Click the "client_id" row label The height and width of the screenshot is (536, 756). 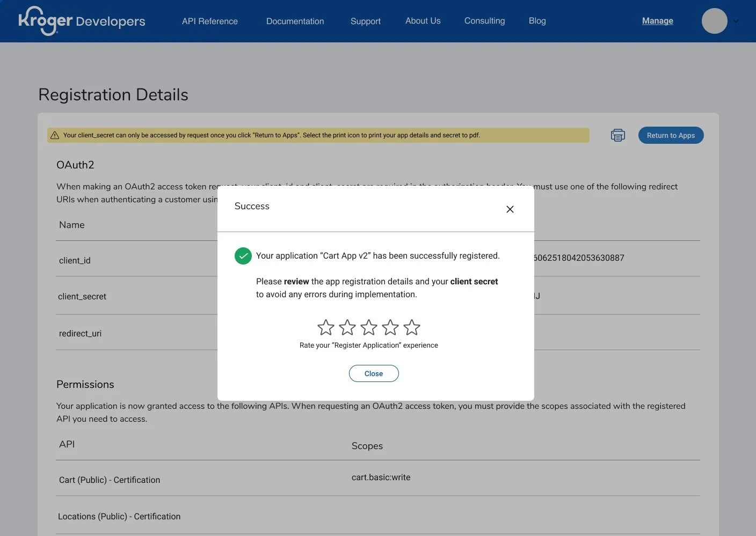pyautogui.click(x=75, y=260)
